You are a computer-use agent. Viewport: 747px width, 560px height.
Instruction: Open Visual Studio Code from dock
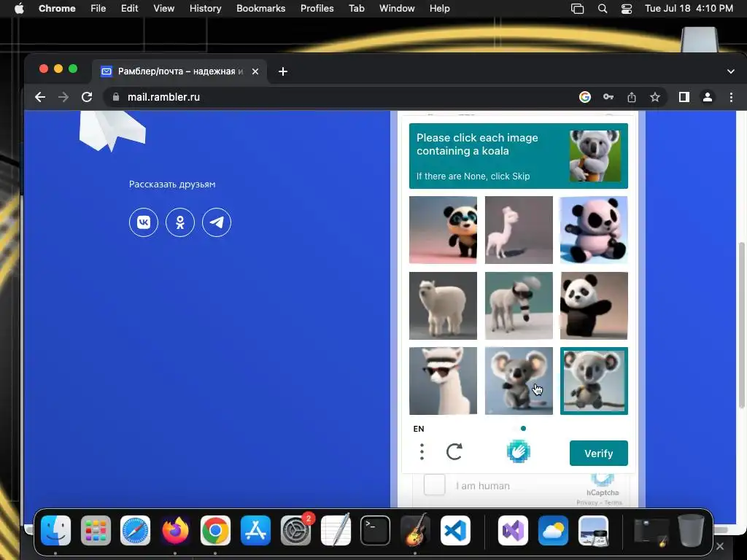[x=455, y=531]
